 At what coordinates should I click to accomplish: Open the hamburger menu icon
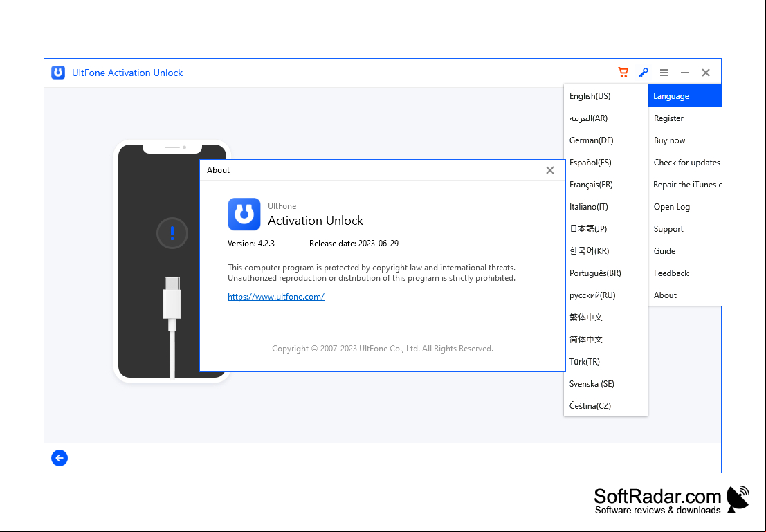tap(664, 73)
